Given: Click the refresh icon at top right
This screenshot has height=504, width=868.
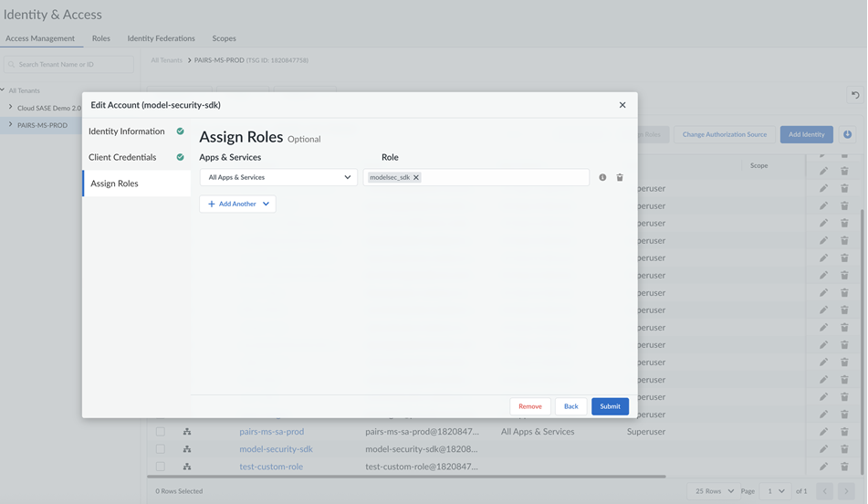Looking at the screenshot, I should pos(855,95).
